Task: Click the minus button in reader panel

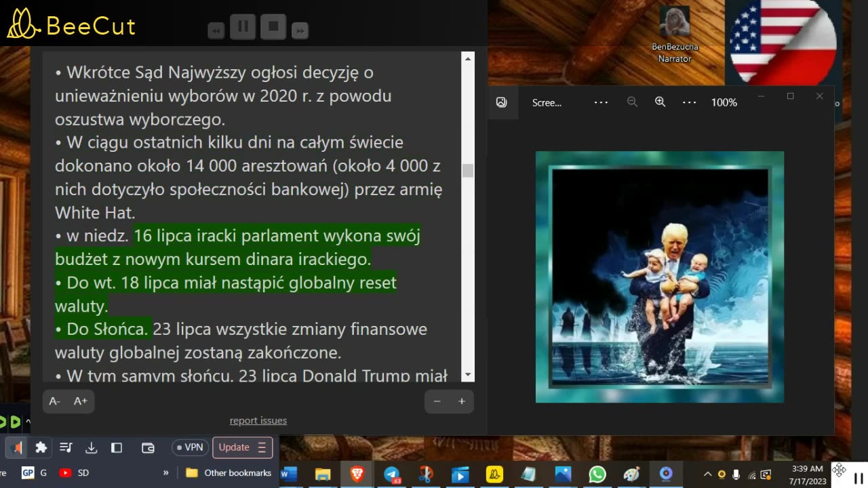Action: coord(437,401)
